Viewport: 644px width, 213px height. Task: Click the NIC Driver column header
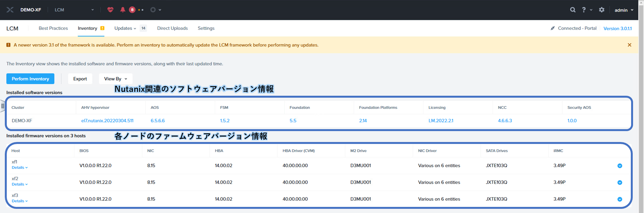427,151
